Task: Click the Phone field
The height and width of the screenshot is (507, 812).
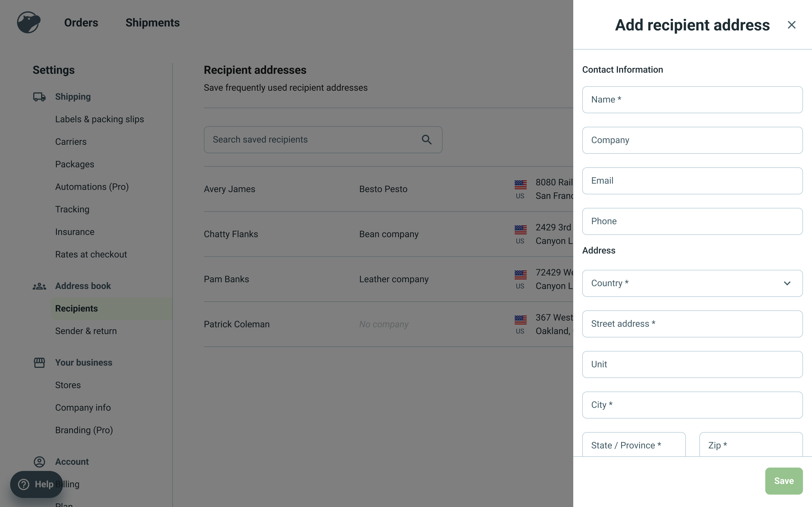Action: pyautogui.click(x=692, y=221)
